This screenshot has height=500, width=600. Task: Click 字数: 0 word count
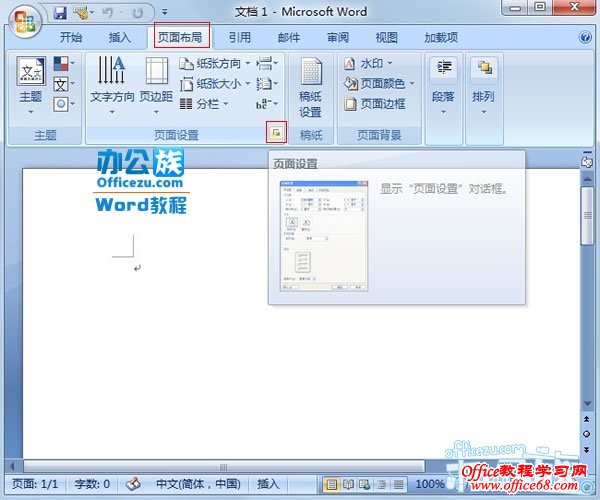pos(92,484)
